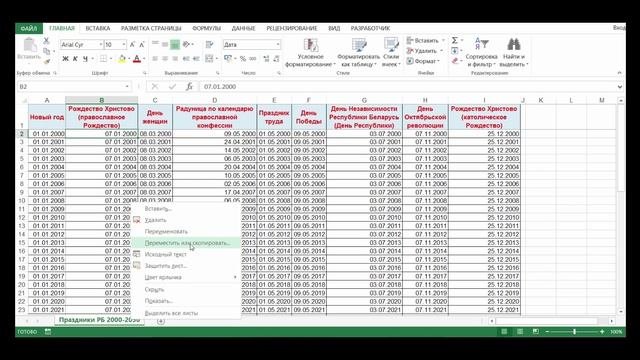Screen dimensions: 640x360
Task: Toggle underline Ч formatting
Action: [85, 59]
